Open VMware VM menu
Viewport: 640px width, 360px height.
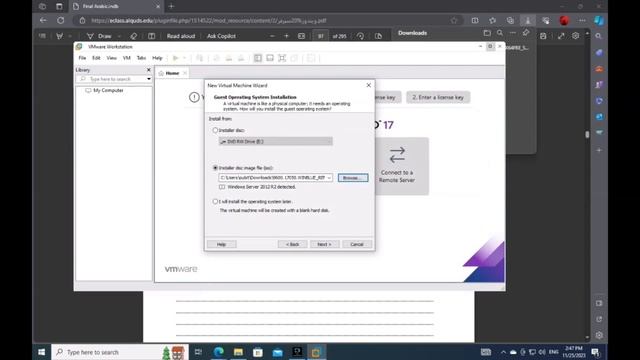click(127, 58)
